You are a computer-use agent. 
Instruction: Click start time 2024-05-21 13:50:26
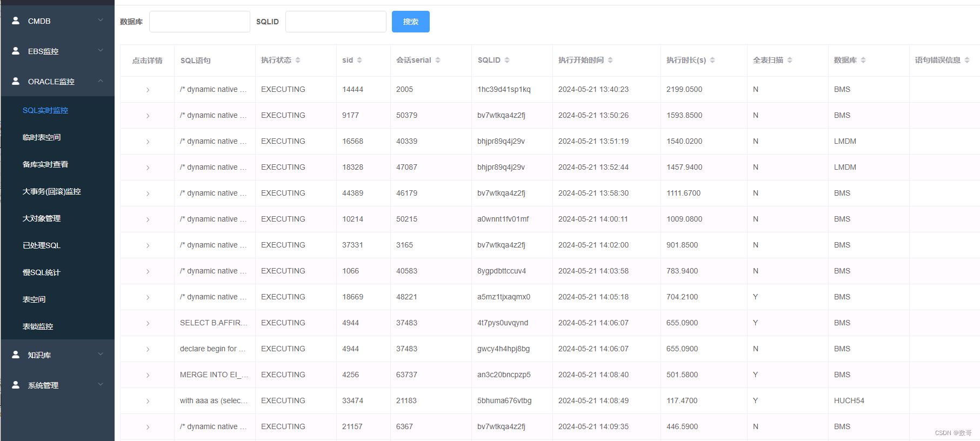[x=594, y=115]
